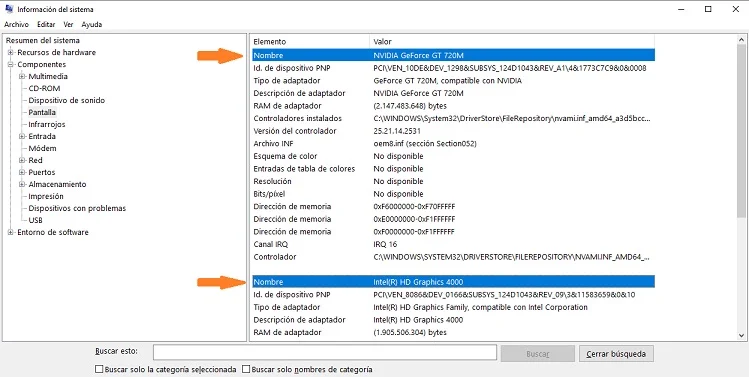Click driver version 25.21.14.2531
The image size is (749, 377).
click(397, 131)
